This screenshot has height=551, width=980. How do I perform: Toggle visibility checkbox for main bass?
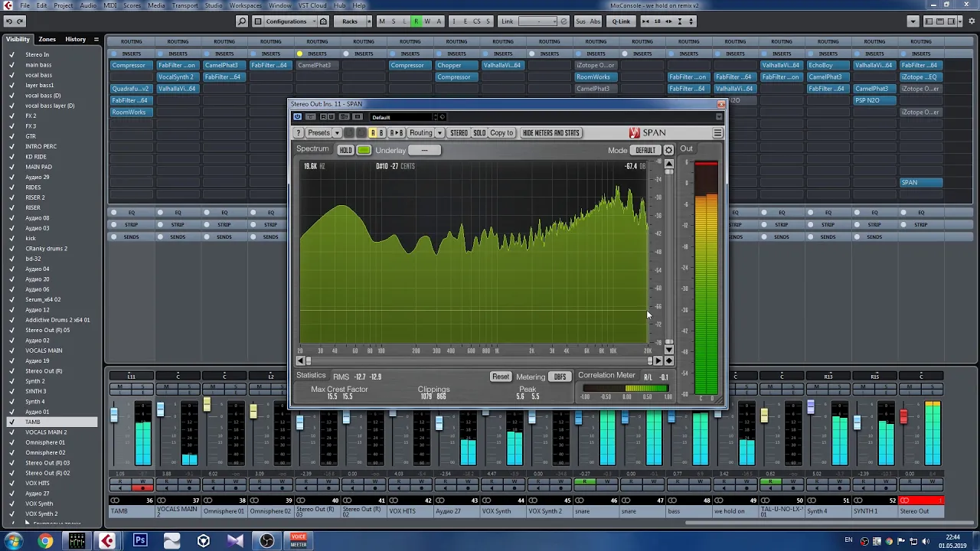click(11, 65)
